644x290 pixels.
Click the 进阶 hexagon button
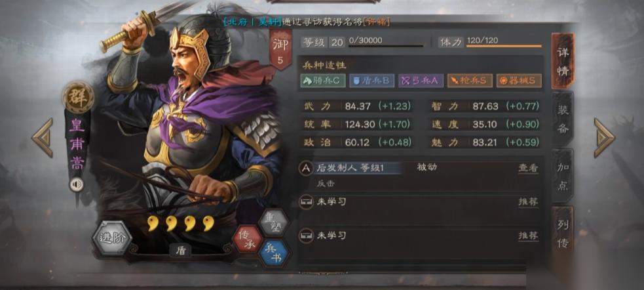pos(112,238)
